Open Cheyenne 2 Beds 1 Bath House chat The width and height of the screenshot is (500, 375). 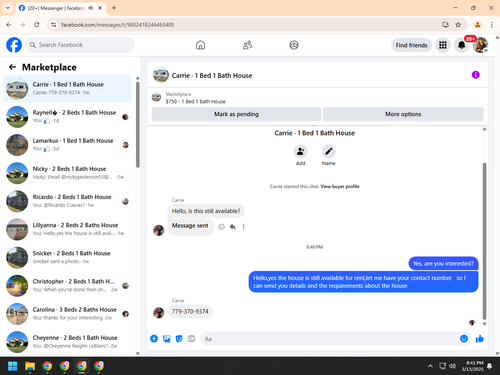pos(67,342)
